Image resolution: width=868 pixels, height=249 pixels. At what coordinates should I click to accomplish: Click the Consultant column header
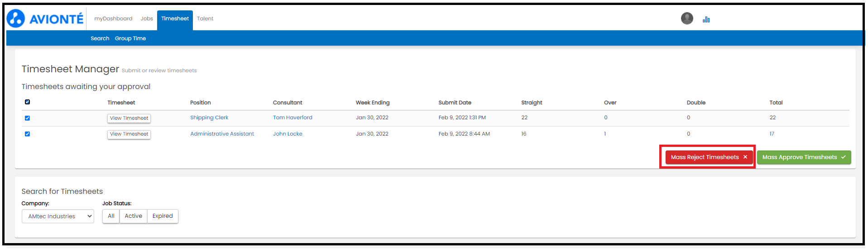click(x=288, y=103)
